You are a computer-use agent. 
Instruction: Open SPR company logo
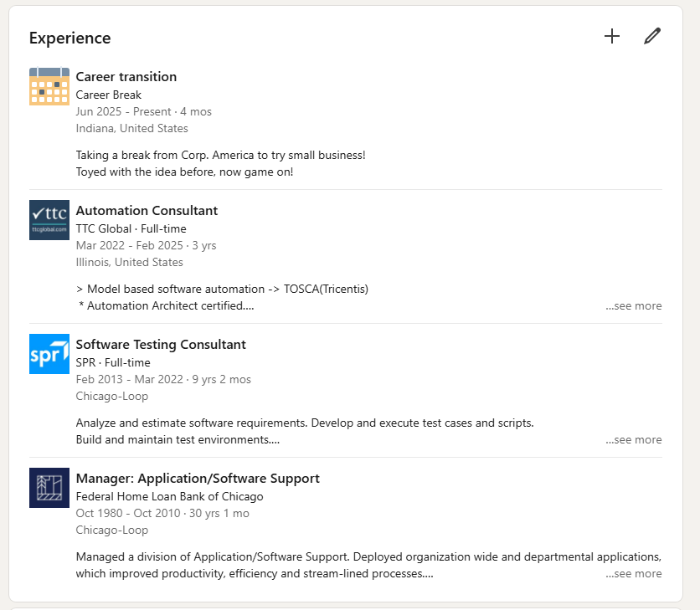coord(49,354)
